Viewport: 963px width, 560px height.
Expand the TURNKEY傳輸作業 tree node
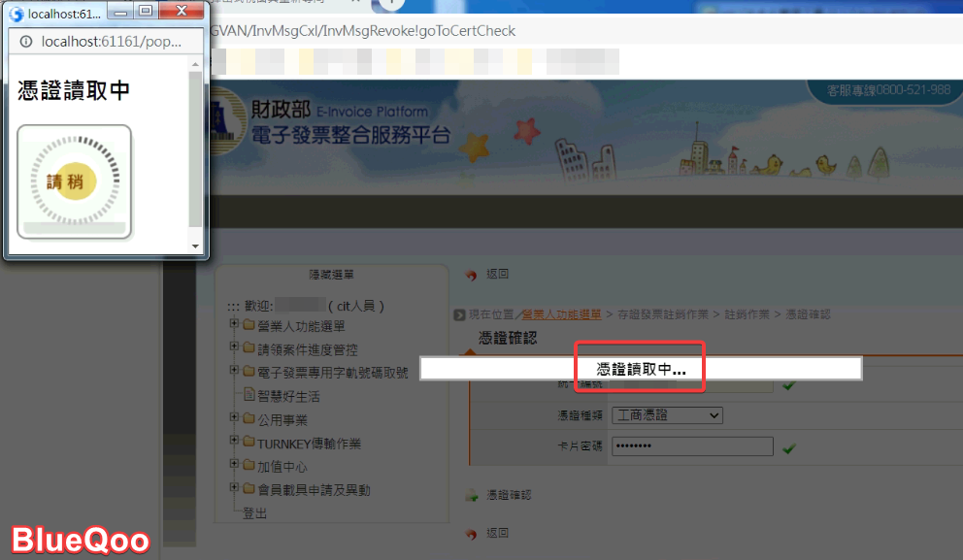[x=234, y=443]
